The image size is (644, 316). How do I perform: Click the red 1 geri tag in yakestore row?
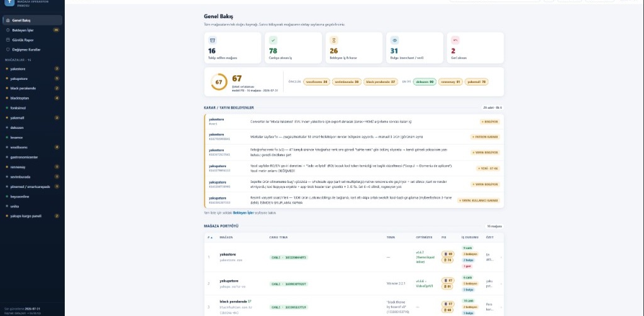[x=467, y=266]
